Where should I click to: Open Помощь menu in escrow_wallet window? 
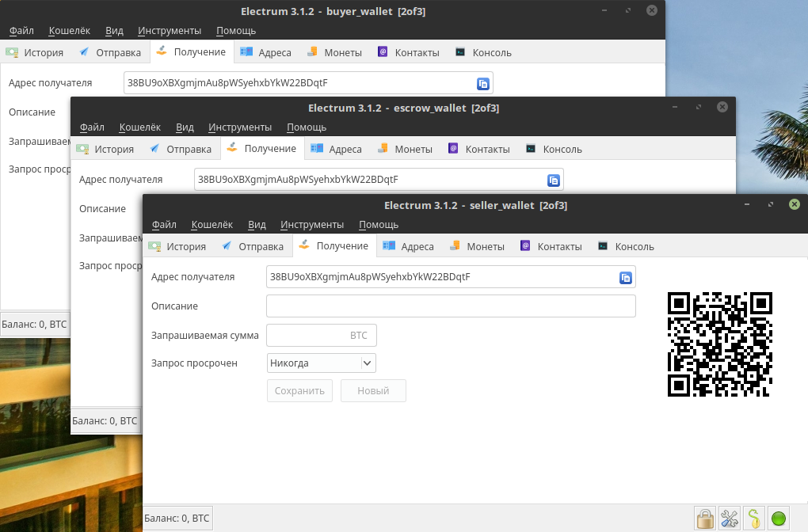click(307, 127)
